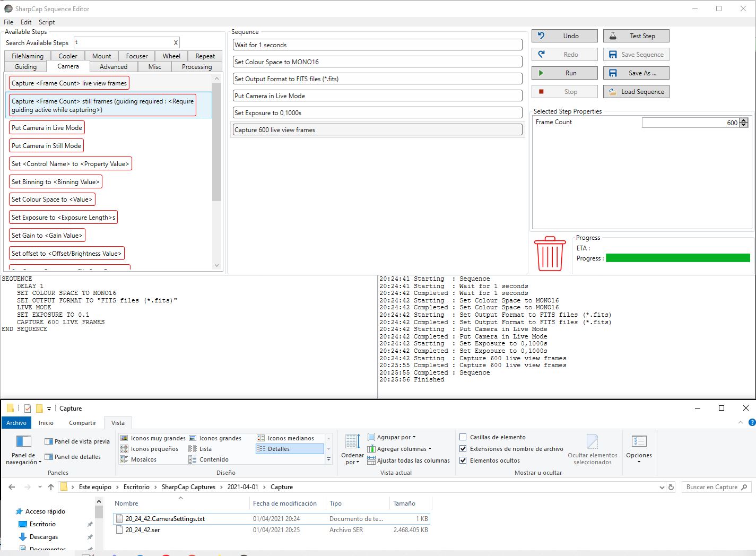Choose Mosaicos layout
This screenshot has height=556, width=756.
click(x=138, y=459)
